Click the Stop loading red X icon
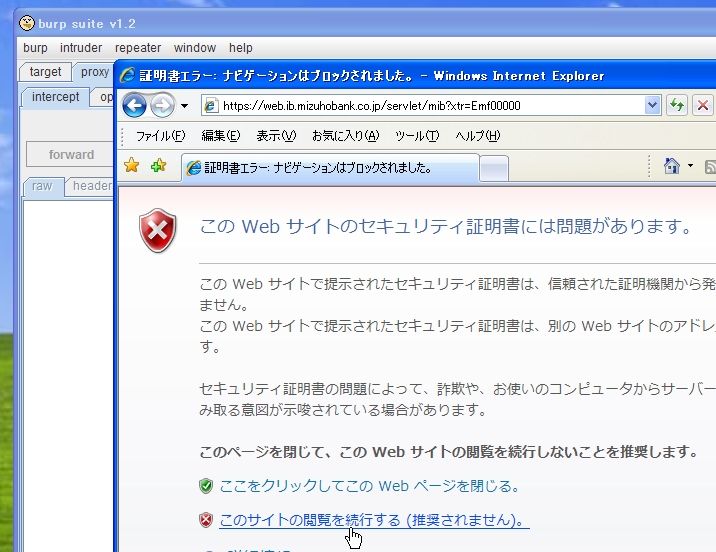The height and width of the screenshot is (552, 716). (x=703, y=106)
